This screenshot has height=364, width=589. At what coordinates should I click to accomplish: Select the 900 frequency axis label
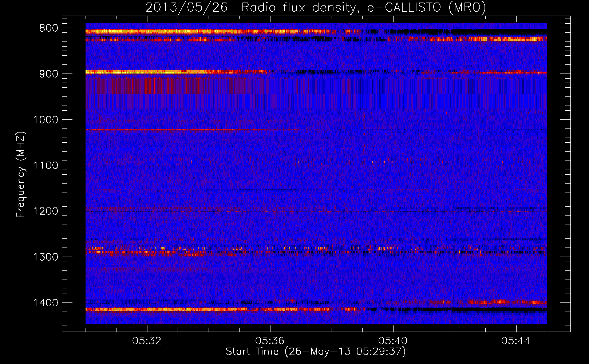coord(48,74)
